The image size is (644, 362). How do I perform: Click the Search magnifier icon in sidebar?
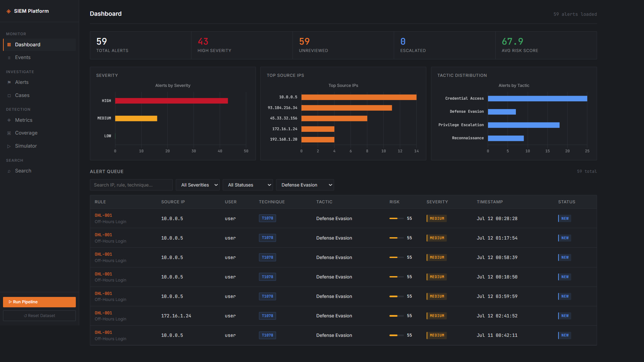pos(9,171)
